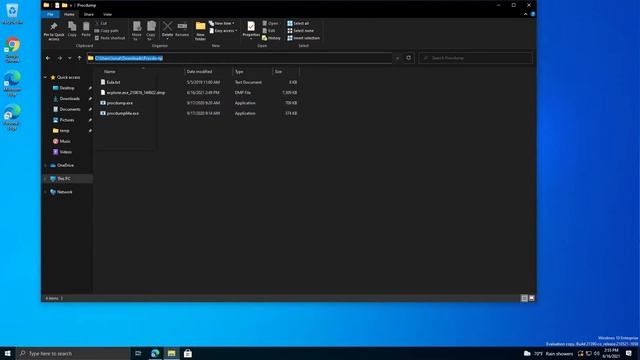Click Open in the ribbon Open group
640x360 pixels.
[270, 23]
